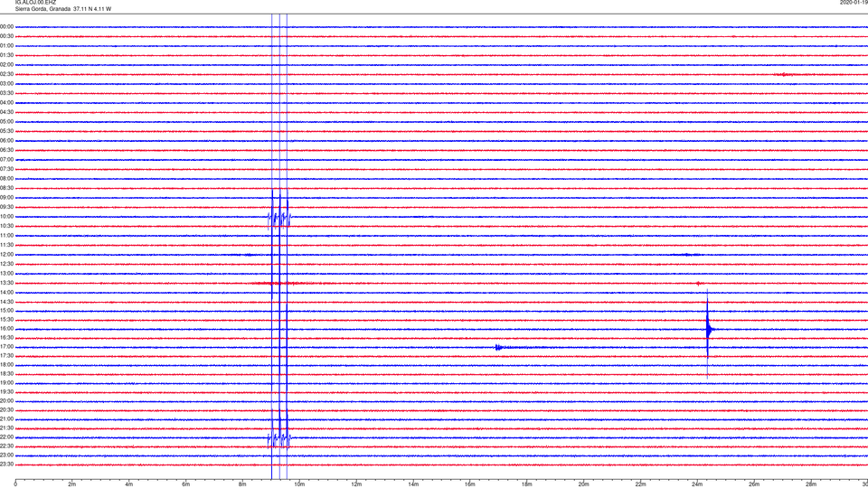The image size is (868, 488).
Task: Click the station code 'IG.ALOJ.00.EHZ' header
Action: click(x=35, y=2)
